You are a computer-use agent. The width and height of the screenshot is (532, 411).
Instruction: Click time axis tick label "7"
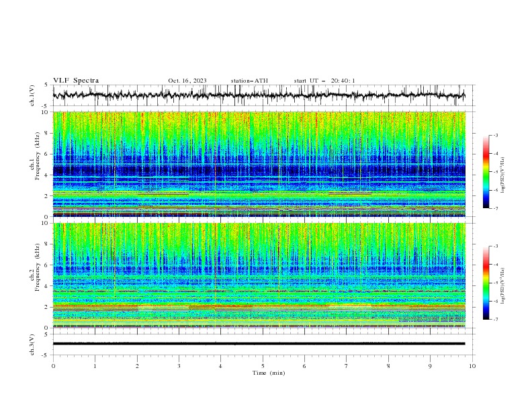pyautogui.click(x=347, y=366)
